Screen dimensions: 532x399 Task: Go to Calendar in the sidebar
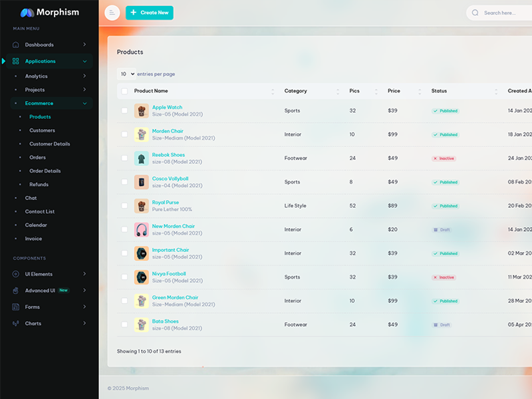click(36, 225)
